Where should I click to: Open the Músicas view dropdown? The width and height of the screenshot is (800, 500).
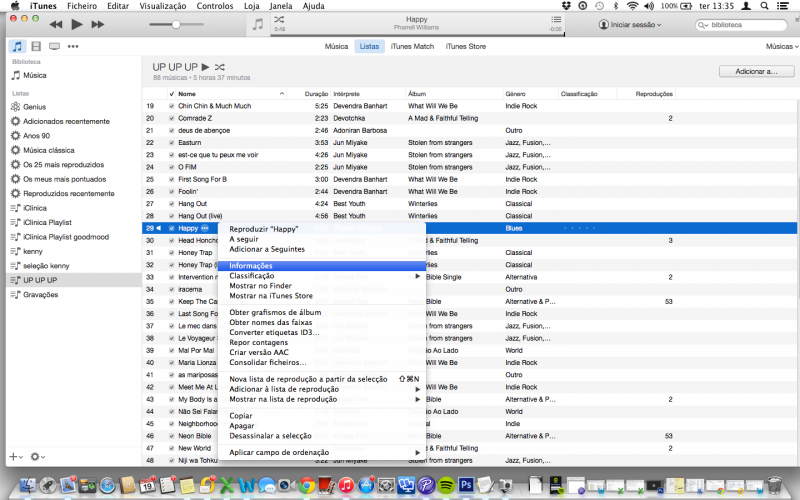point(782,46)
